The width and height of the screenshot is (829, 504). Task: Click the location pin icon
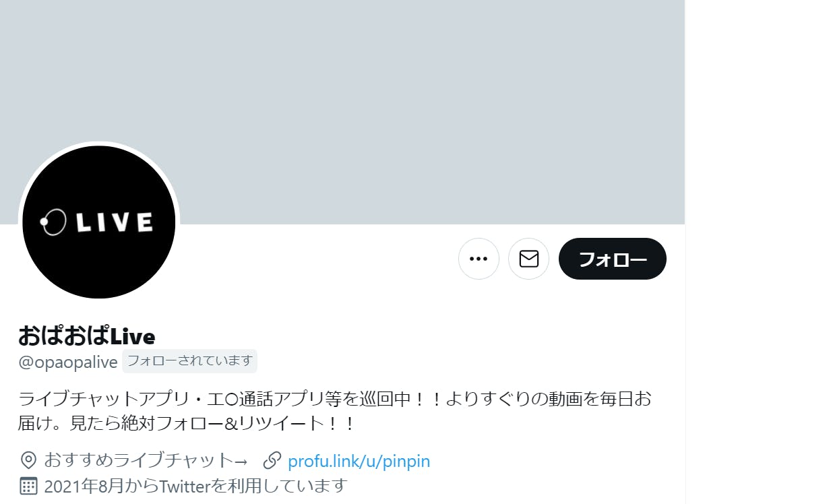(28, 461)
